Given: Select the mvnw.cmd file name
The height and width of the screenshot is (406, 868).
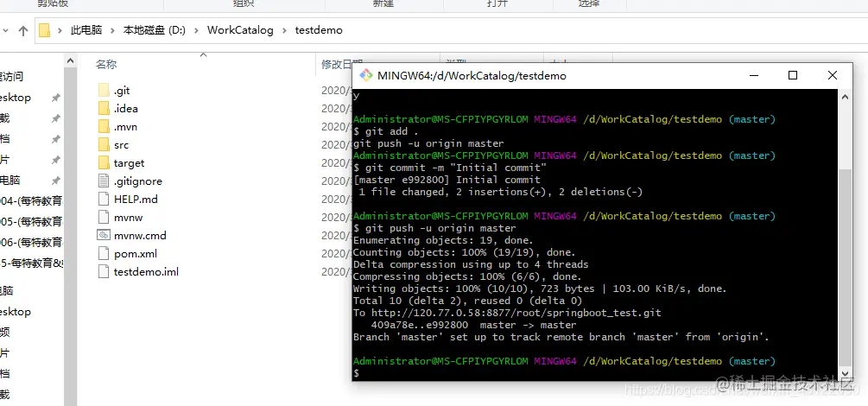Looking at the screenshot, I should 140,236.
